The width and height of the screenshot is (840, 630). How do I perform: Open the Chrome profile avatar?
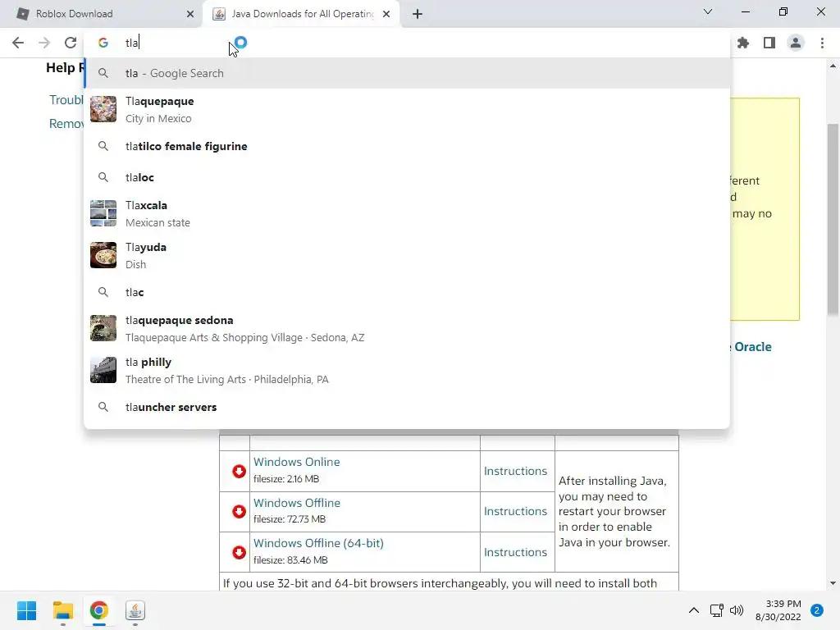tap(796, 43)
